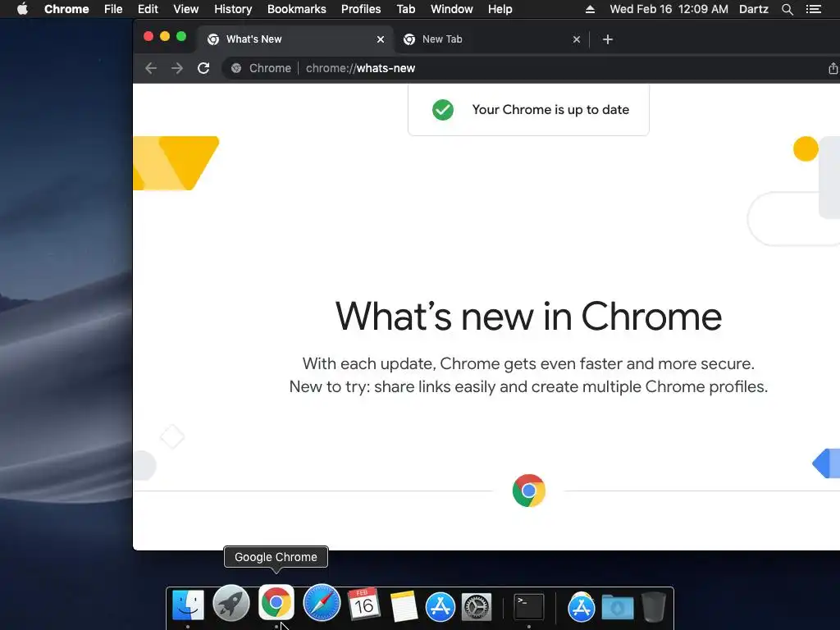Click the yellow minimize window button
Screen dimensions: 840x630
[165, 36]
